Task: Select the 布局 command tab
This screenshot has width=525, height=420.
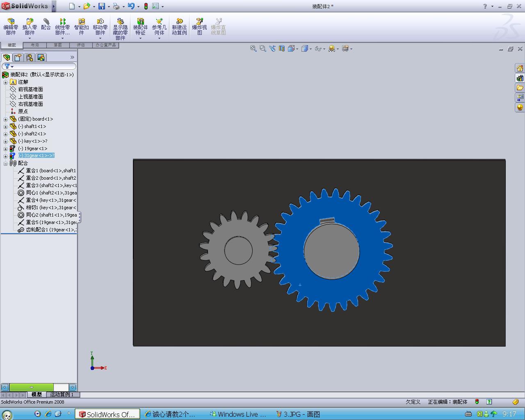Action: click(35, 45)
